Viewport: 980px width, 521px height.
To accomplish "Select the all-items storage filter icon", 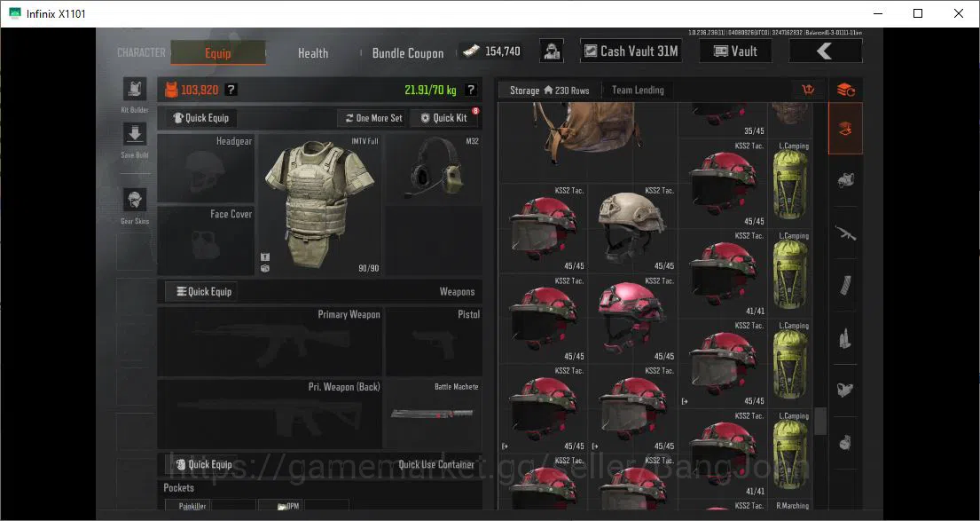I will [845, 130].
